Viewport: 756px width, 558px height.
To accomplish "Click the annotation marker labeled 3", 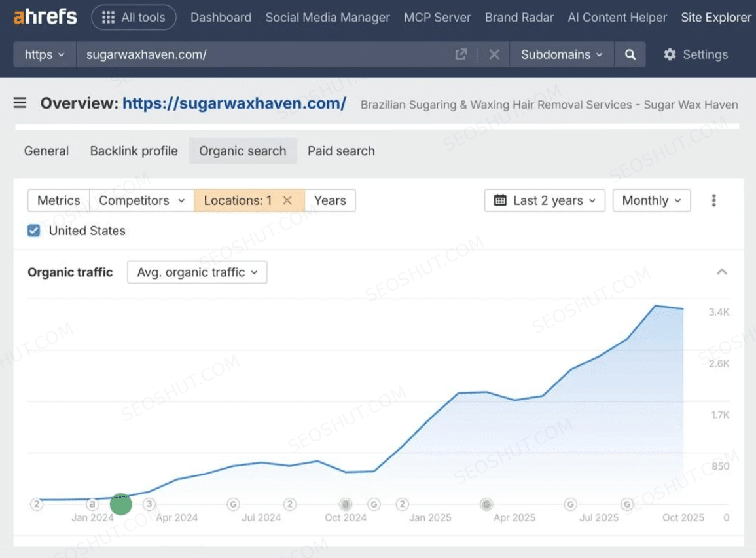I will (x=149, y=504).
